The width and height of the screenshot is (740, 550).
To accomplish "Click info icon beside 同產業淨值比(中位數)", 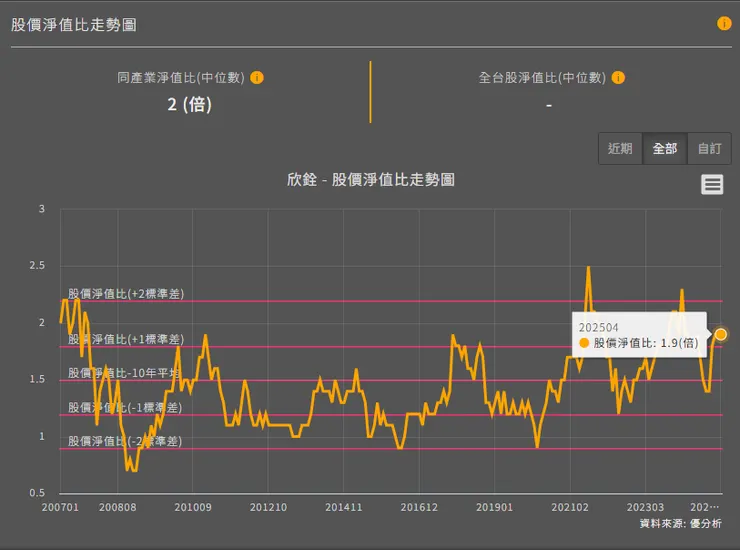I will pos(257,77).
